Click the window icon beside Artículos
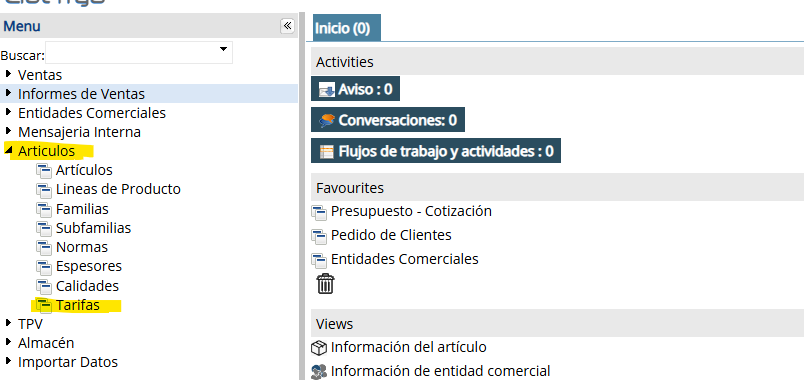The image size is (804, 380). [44, 170]
